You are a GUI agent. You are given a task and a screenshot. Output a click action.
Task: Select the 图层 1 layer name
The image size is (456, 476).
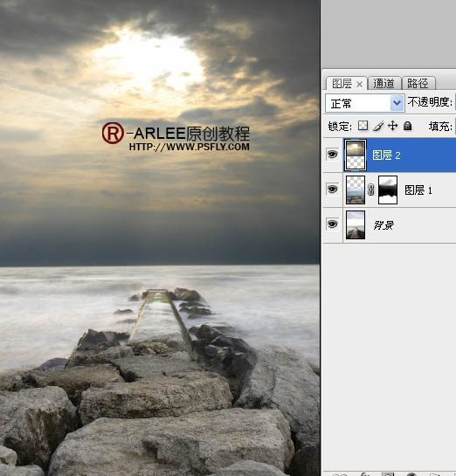point(418,190)
